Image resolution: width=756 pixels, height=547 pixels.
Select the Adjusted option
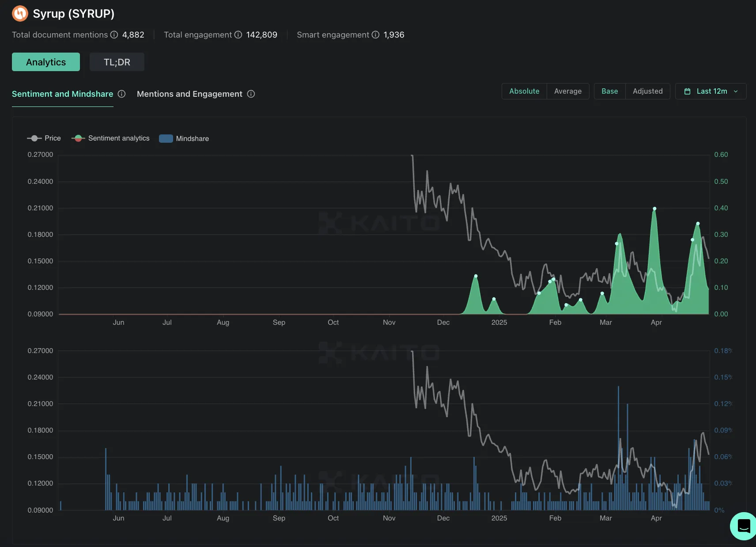(648, 91)
